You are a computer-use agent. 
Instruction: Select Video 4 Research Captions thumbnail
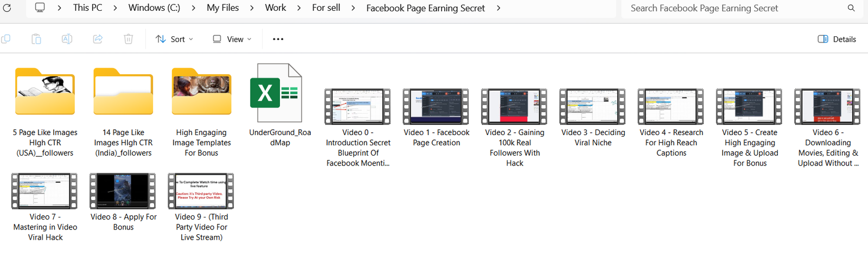[671, 107]
